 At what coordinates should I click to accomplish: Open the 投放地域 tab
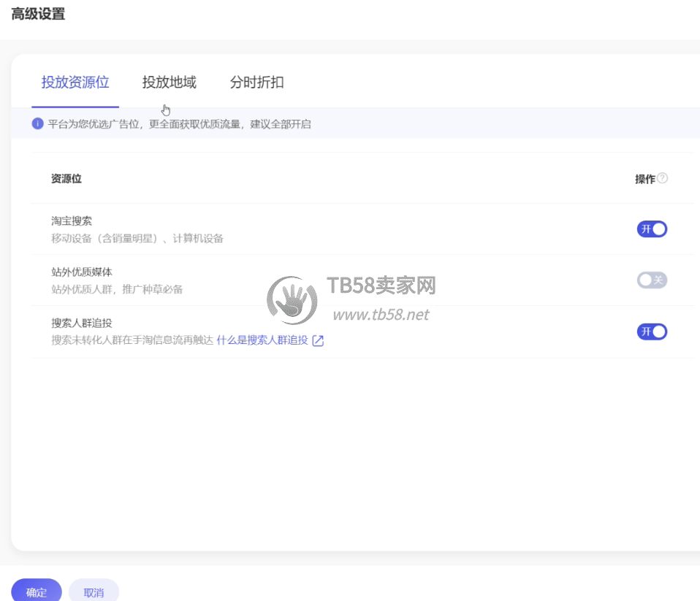click(169, 83)
